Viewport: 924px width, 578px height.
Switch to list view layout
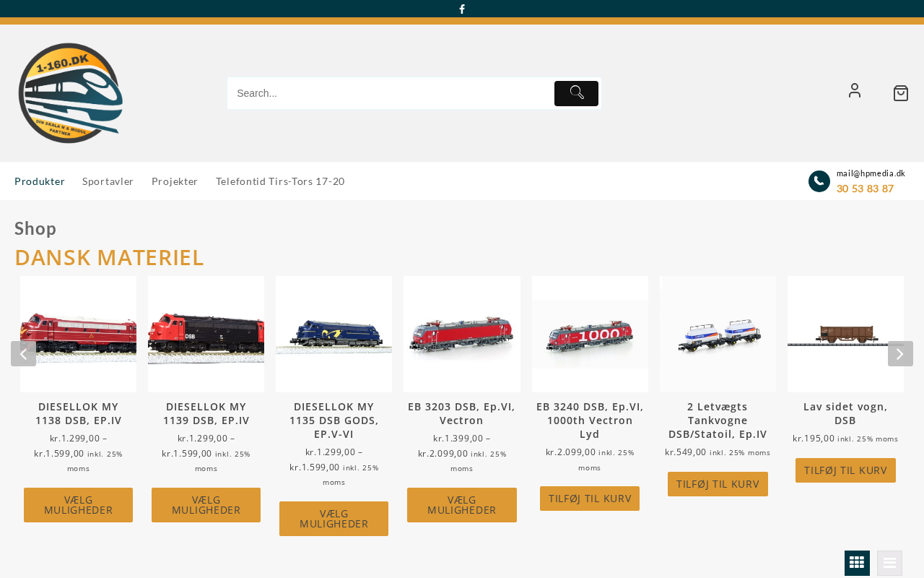[889, 563]
